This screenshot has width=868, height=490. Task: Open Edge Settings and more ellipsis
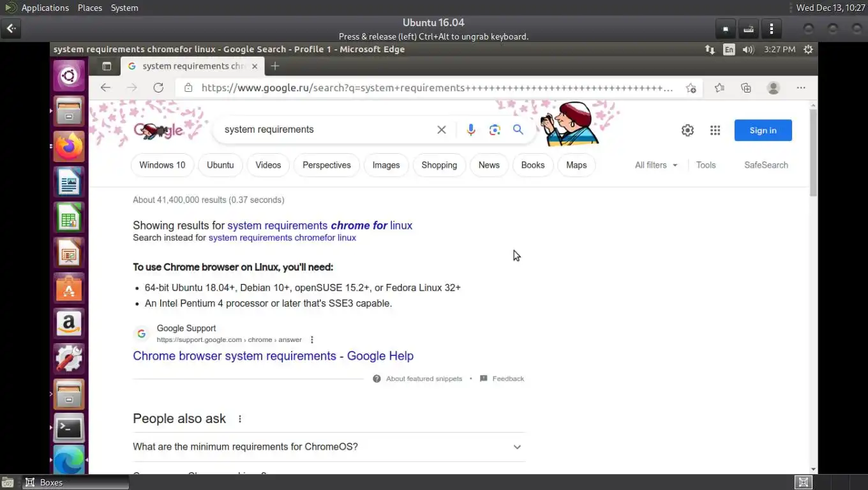(801, 88)
